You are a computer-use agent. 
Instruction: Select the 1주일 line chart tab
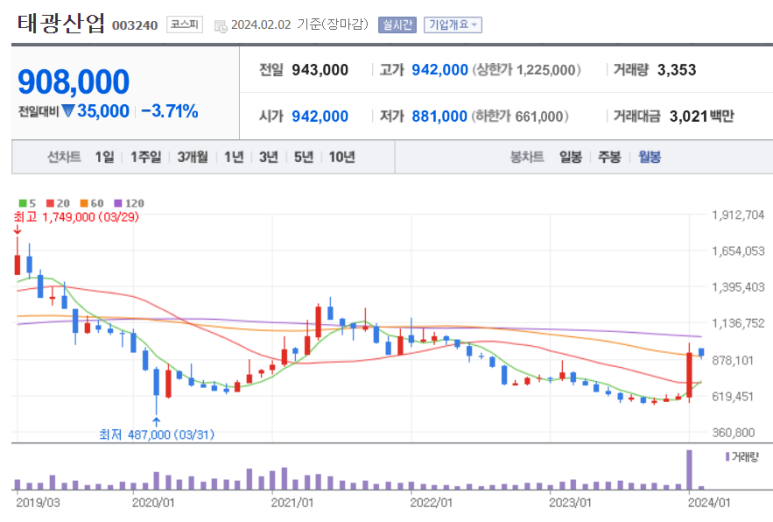(145, 157)
